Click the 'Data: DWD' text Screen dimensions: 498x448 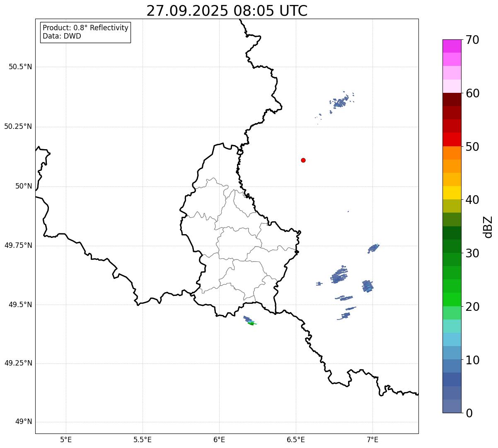click(x=62, y=36)
